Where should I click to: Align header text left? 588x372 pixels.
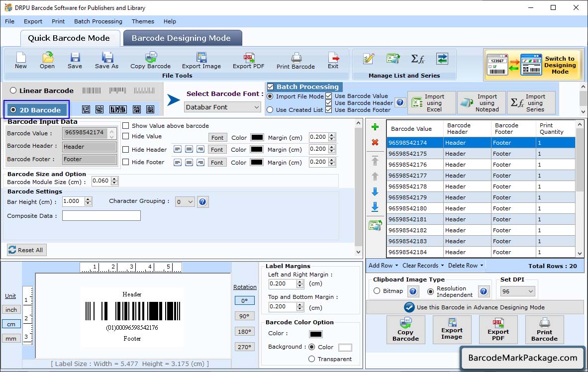(x=178, y=149)
